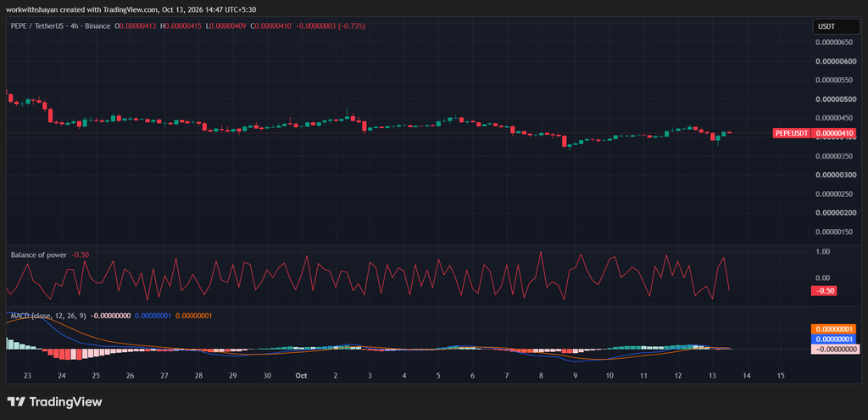Click the price scale label 0.00000350
Screen dimensions: 868x420
tap(835, 156)
